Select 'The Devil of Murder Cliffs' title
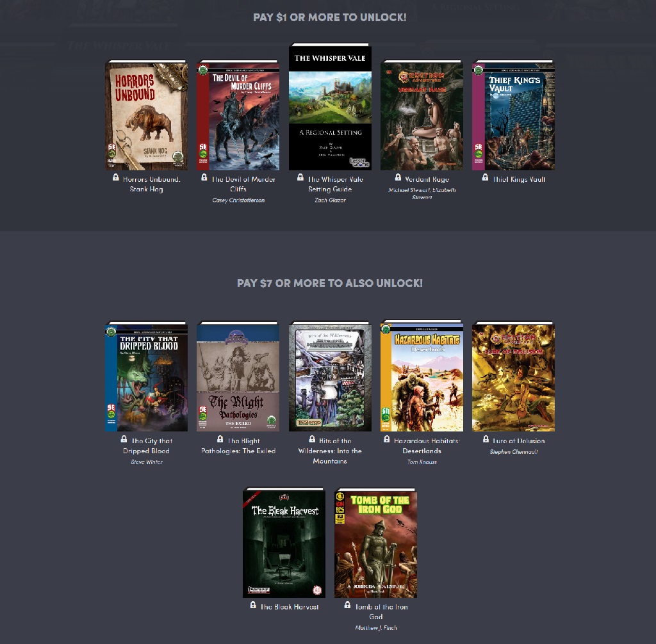This screenshot has height=644, width=656. tap(243, 184)
